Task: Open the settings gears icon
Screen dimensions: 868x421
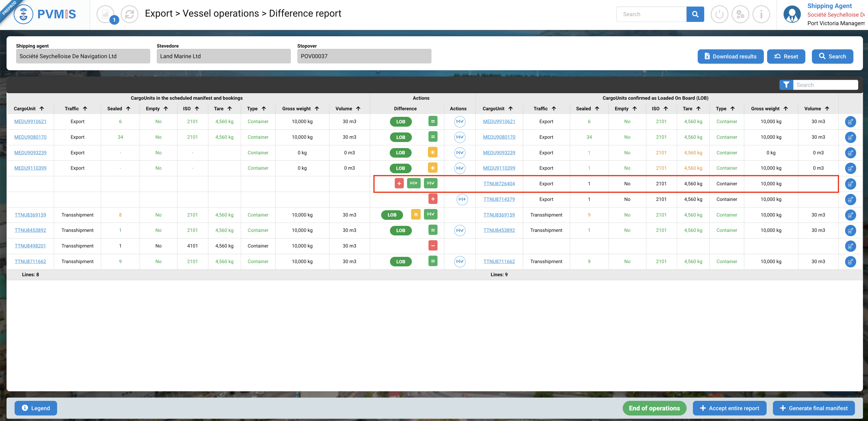Action: tap(740, 14)
